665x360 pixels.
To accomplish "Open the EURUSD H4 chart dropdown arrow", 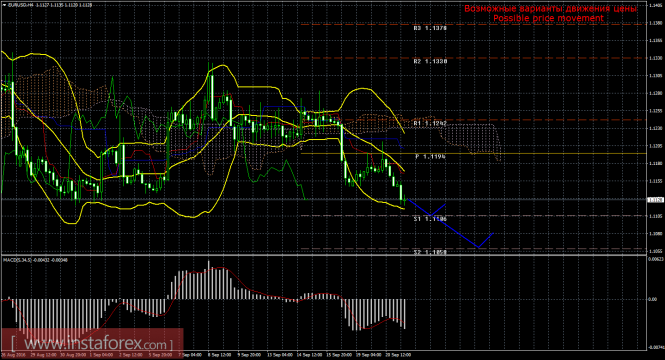I will tap(5, 5).
